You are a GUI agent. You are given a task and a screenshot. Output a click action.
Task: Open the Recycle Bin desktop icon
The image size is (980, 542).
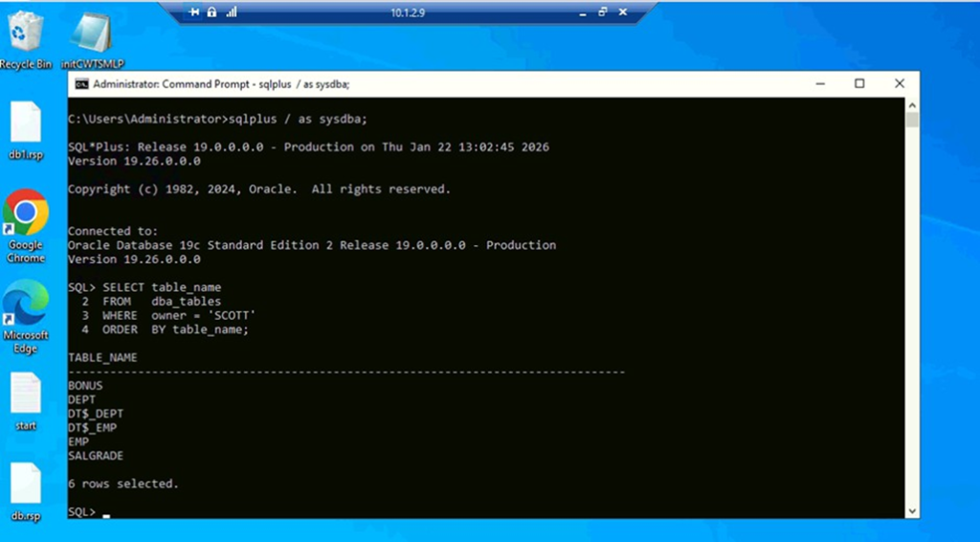[26, 39]
